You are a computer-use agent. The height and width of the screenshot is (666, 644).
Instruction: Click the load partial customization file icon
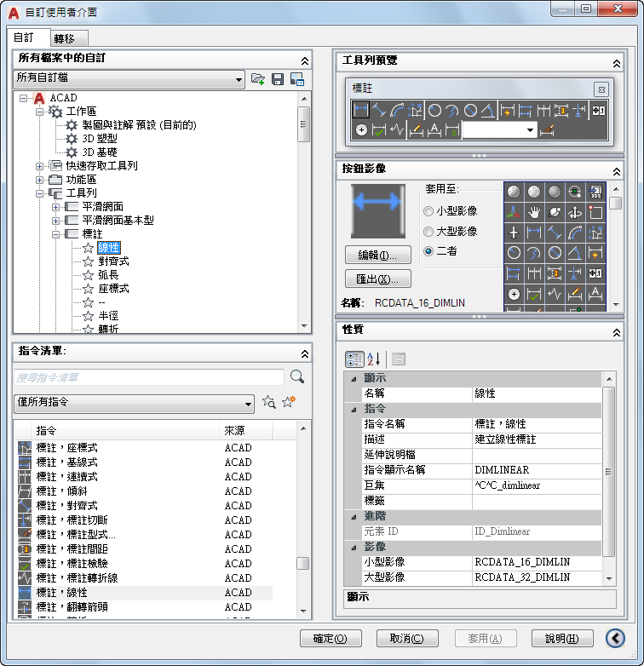(258, 79)
